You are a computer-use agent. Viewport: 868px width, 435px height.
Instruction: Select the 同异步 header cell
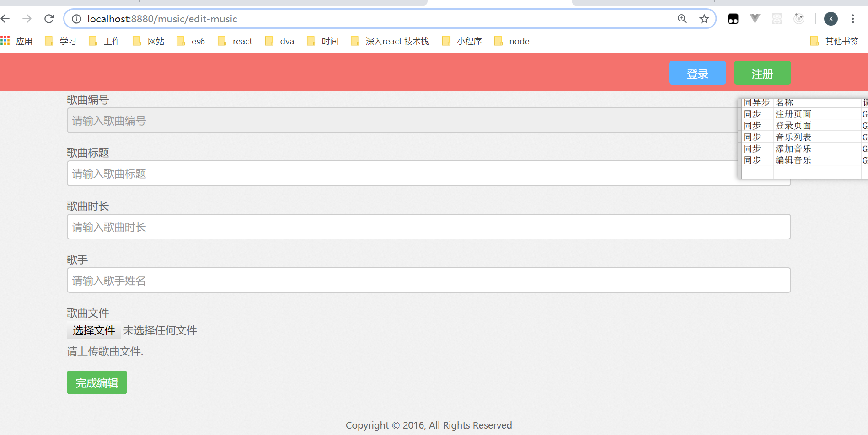coord(757,103)
